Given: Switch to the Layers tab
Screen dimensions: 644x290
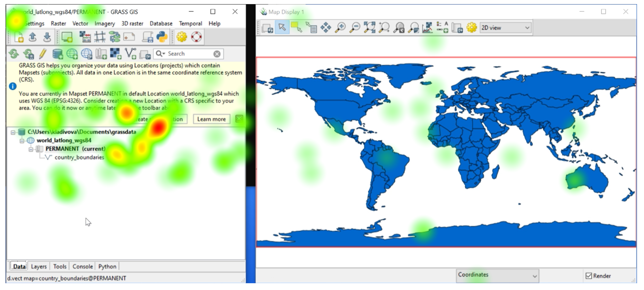Looking at the screenshot, I should [39, 267].
